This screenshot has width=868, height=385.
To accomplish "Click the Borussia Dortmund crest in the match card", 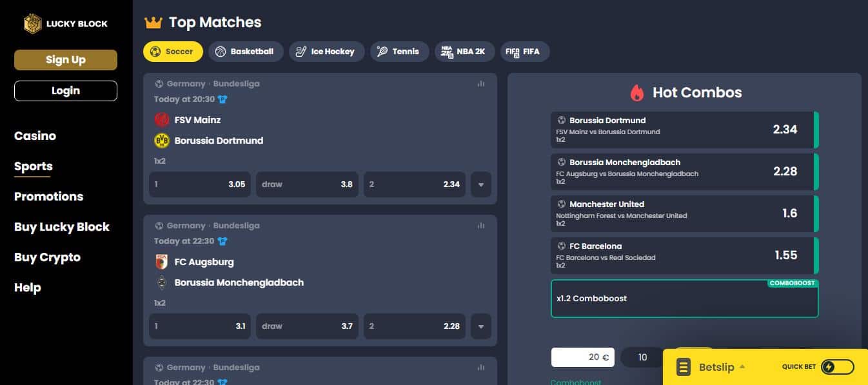I will [161, 141].
